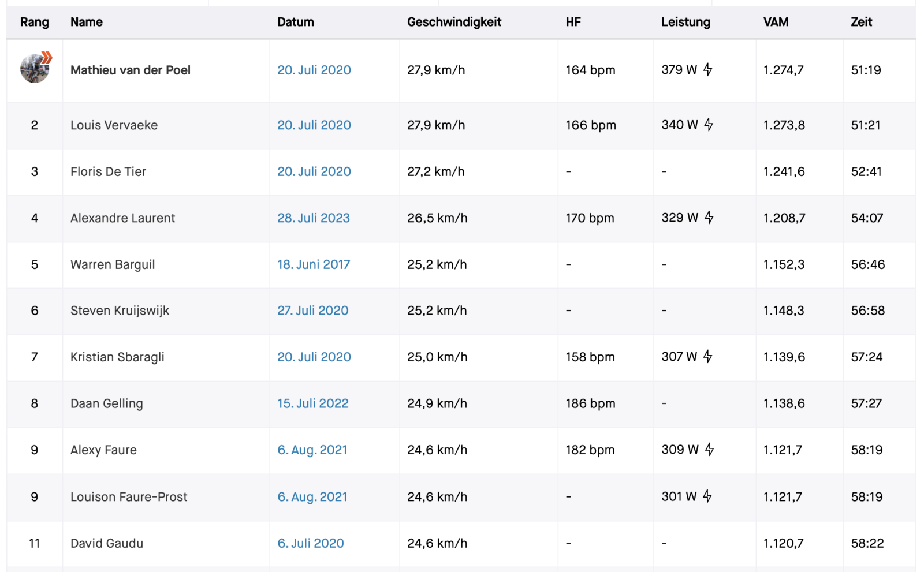Click power meter icon beside 379 W
Viewport: 924px width, 572px height.
click(708, 70)
